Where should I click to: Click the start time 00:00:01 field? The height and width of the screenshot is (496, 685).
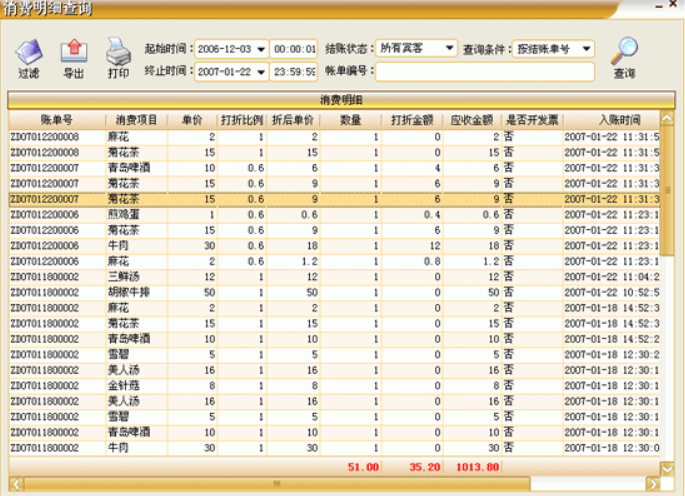click(x=294, y=49)
